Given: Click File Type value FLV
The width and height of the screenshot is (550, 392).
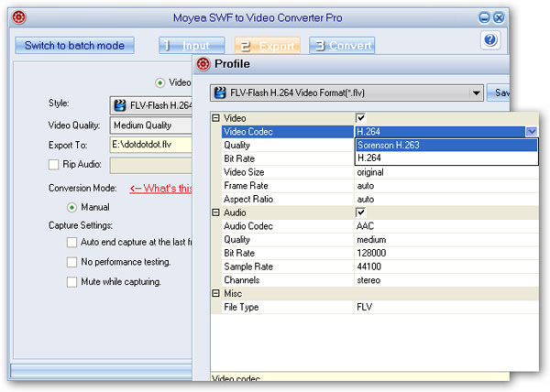Looking at the screenshot, I should coord(365,307).
